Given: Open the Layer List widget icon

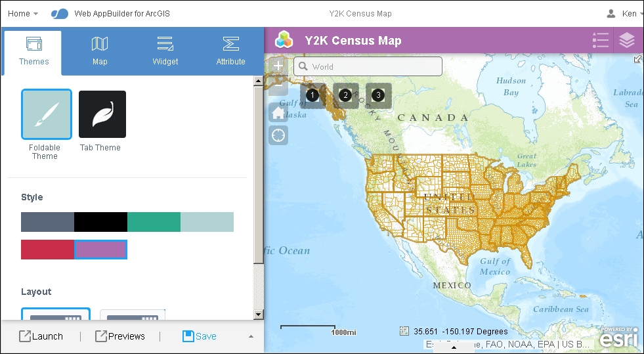Looking at the screenshot, I should click(627, 40).
